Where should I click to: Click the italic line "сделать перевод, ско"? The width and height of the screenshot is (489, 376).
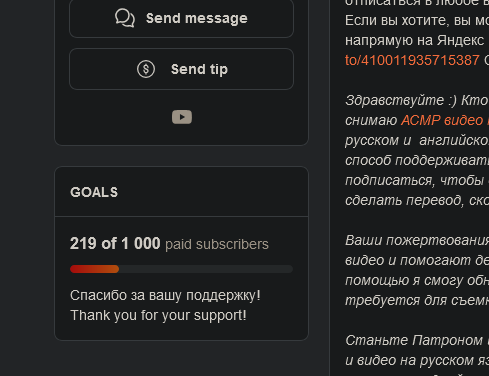(417, 200)
